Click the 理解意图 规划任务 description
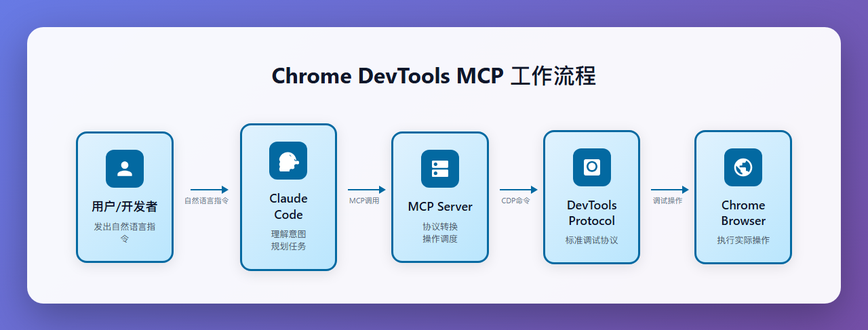The image size is (868, 330). [288, 240]
